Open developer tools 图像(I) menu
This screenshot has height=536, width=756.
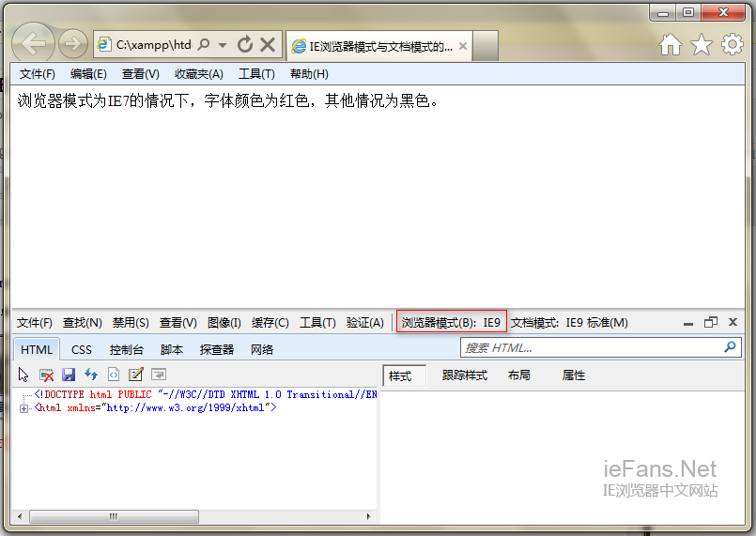(224, 323)
